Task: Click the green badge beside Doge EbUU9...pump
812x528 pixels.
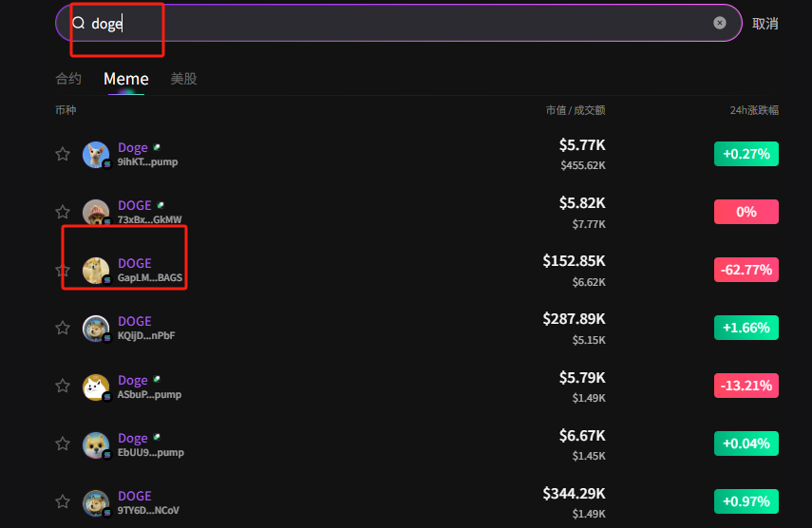Action: pos(157,438)
